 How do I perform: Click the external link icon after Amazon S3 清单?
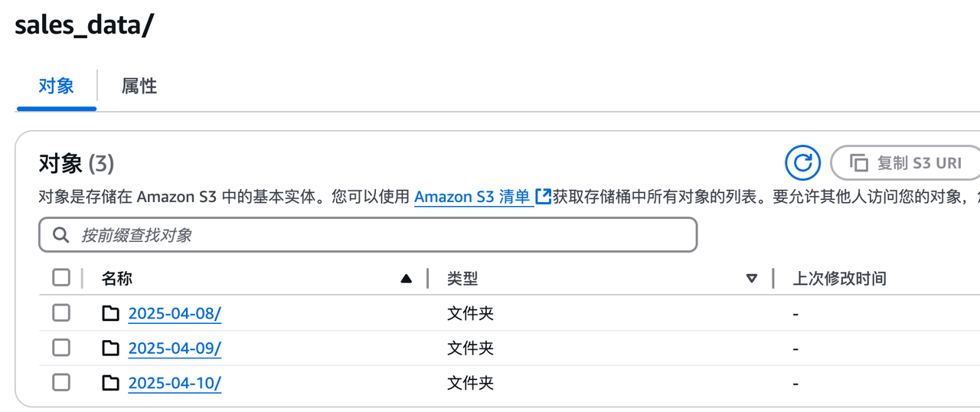(543, 197)
